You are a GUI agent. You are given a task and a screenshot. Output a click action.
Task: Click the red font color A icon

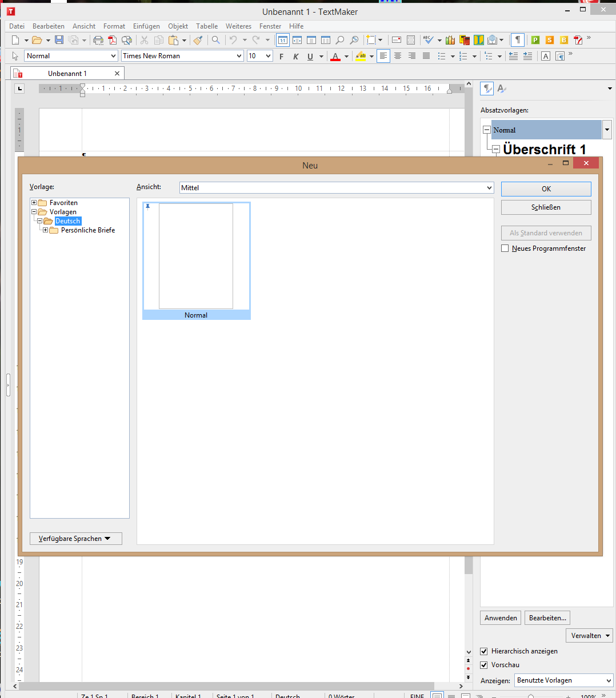335,56
